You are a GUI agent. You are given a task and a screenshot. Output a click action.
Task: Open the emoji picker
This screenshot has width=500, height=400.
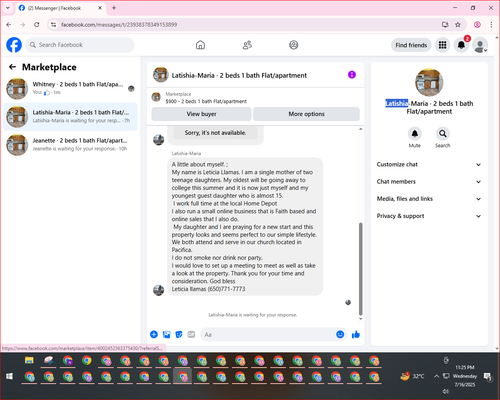(340, 334)
